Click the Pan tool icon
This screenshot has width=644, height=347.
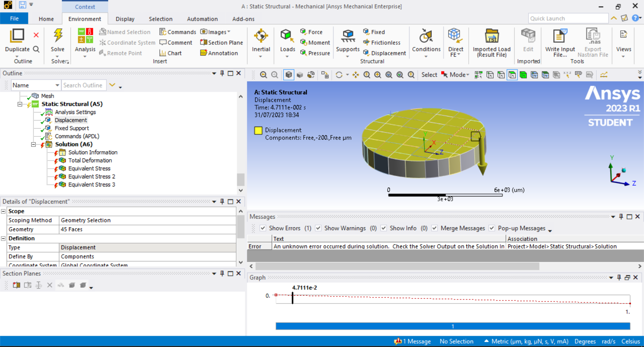356,75
